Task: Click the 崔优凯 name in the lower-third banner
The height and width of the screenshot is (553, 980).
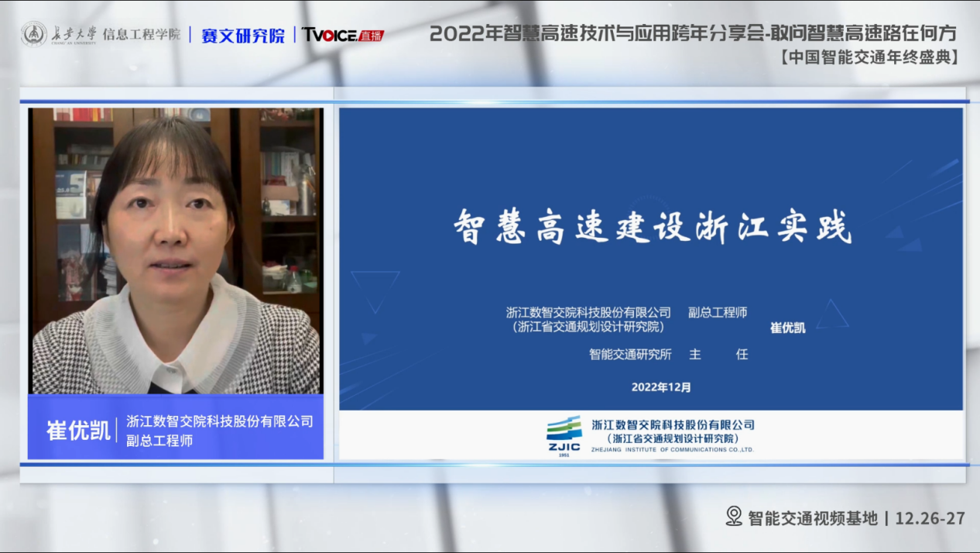Action: [78, 431]
